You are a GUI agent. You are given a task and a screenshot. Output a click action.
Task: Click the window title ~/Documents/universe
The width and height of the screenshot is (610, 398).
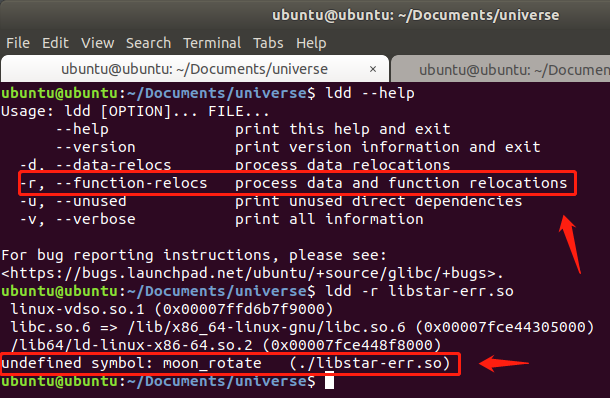click(416, 15)
